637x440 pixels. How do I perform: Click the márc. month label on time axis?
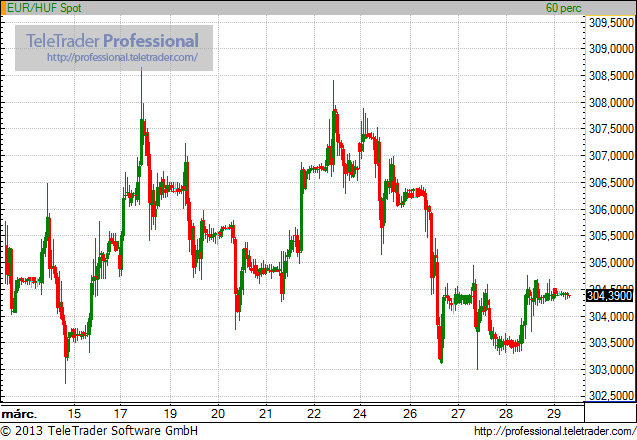[19, 414]
